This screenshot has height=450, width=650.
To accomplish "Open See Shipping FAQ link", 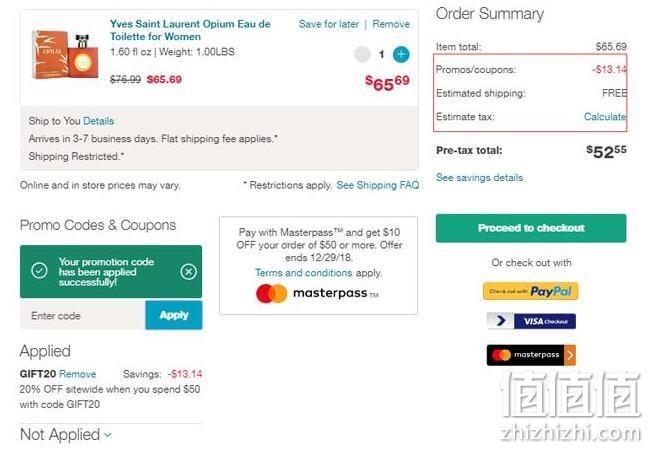I will tap(378, 185).
